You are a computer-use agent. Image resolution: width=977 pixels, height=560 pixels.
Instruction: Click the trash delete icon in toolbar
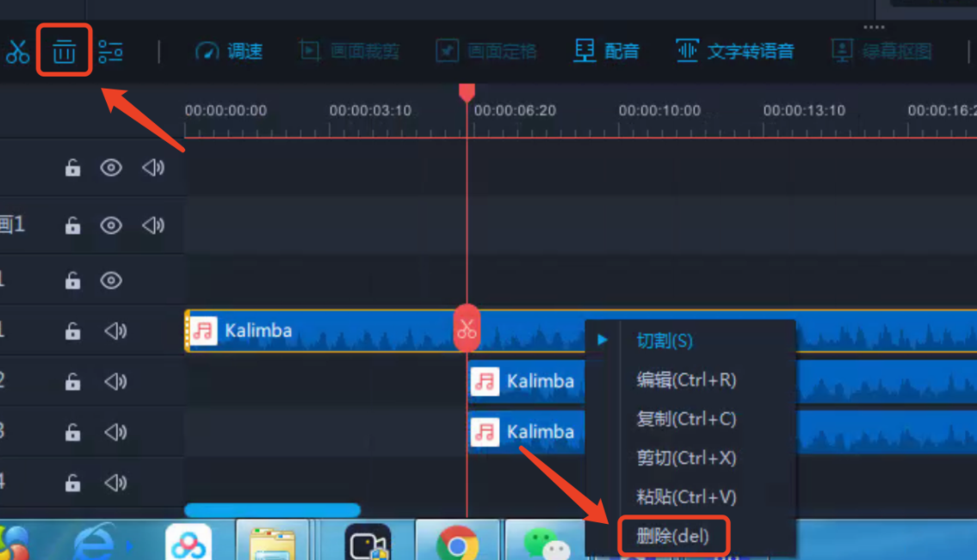point(64,50)
